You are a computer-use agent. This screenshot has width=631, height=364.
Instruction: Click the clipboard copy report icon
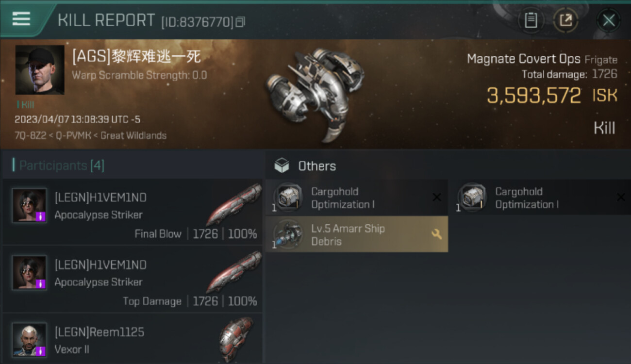pyautogui.click(x=531, y=20)
